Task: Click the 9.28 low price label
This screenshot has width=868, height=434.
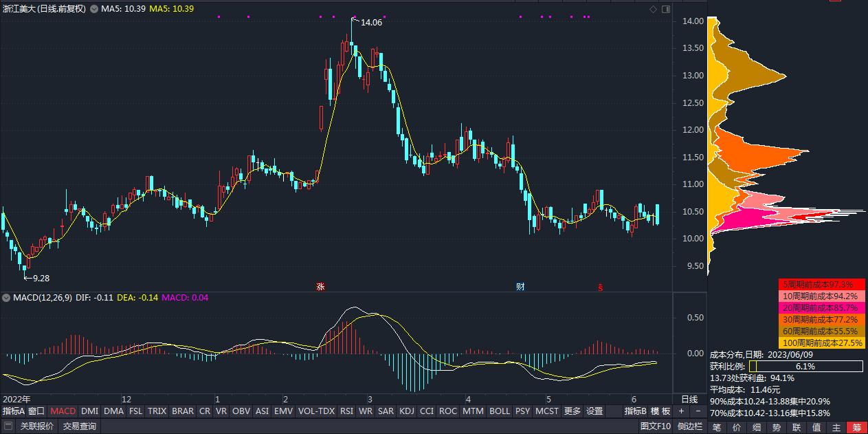Action: coord(40,278)
